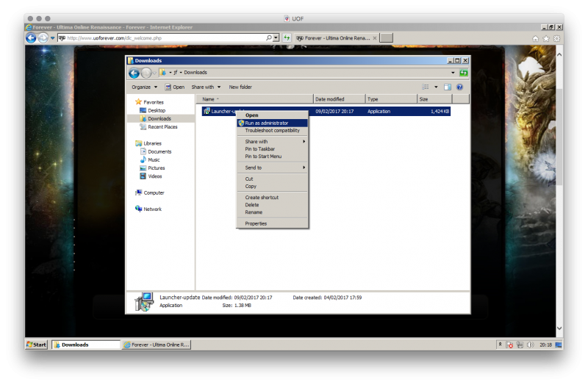Viewport: 588px width, 385px height.
Task: Expand the Downloads address bar history dropdown
Action: 453,73
